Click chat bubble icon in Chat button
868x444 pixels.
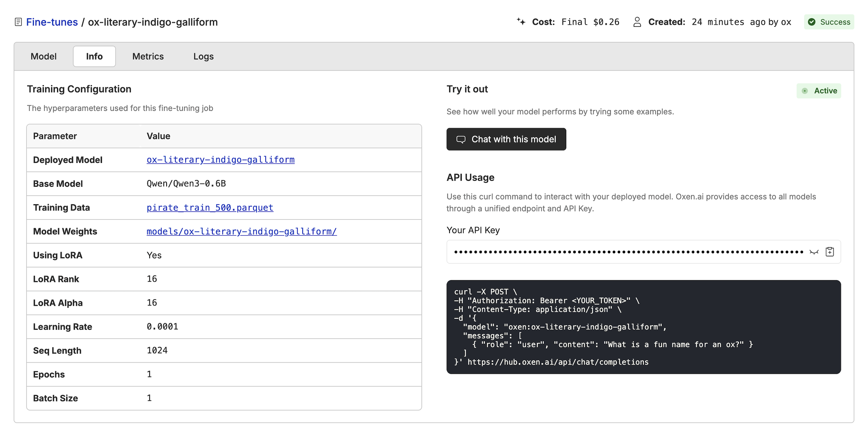point(461,139)
